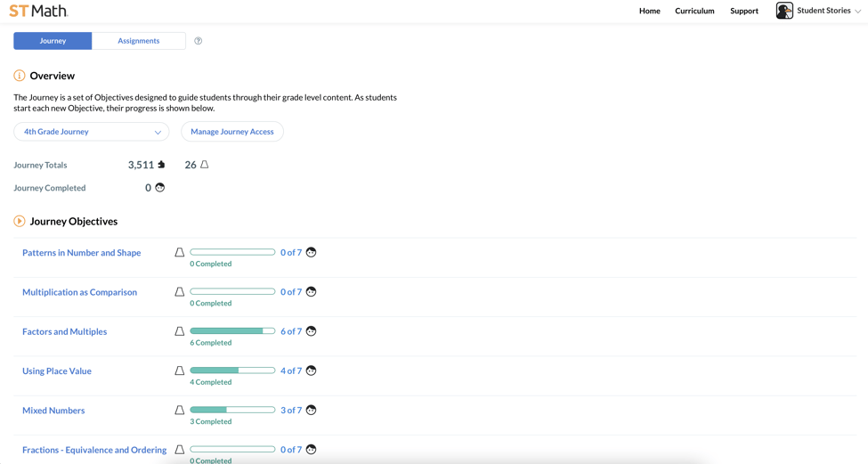The height and width of the screenshot is (464, 868).
Task: Go to Home in top navigation
Action: [649, 11]
